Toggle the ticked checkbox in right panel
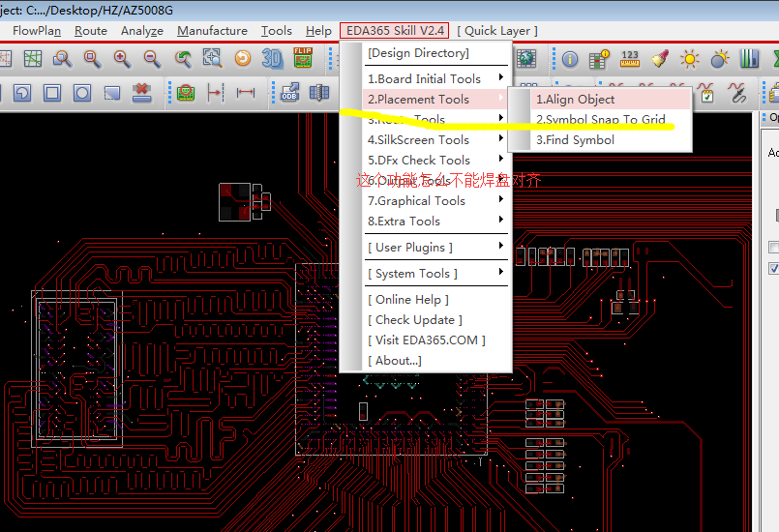The height and width of the screenshot is (532, 779). coord(773,268)
